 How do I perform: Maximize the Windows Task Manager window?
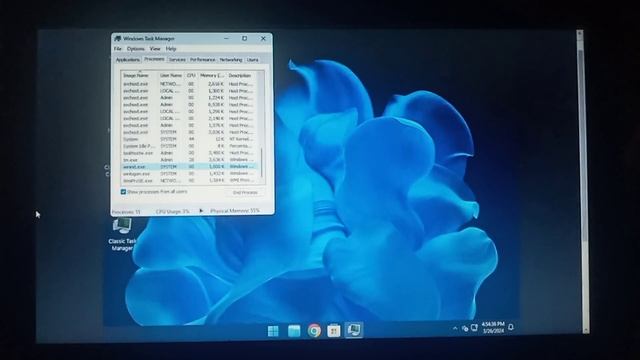(x=244, y=38)
